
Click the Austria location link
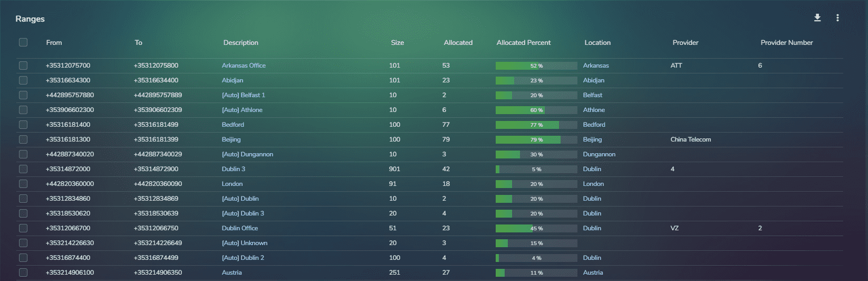[x=593, y=273]
